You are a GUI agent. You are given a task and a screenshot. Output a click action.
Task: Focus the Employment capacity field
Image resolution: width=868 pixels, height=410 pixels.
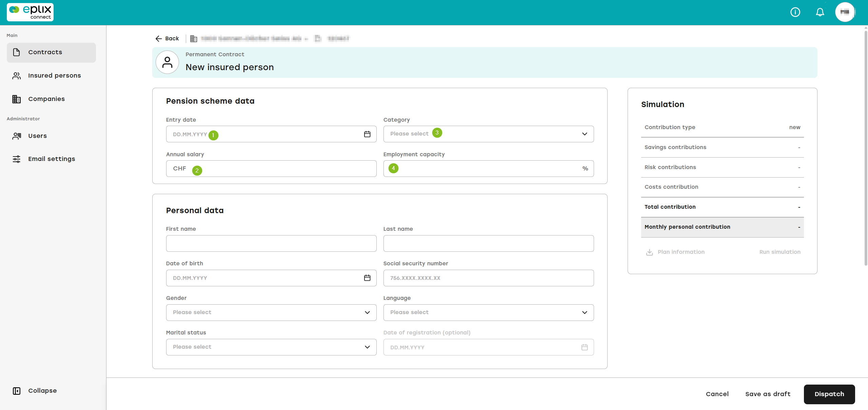click(x=488, y=168)
